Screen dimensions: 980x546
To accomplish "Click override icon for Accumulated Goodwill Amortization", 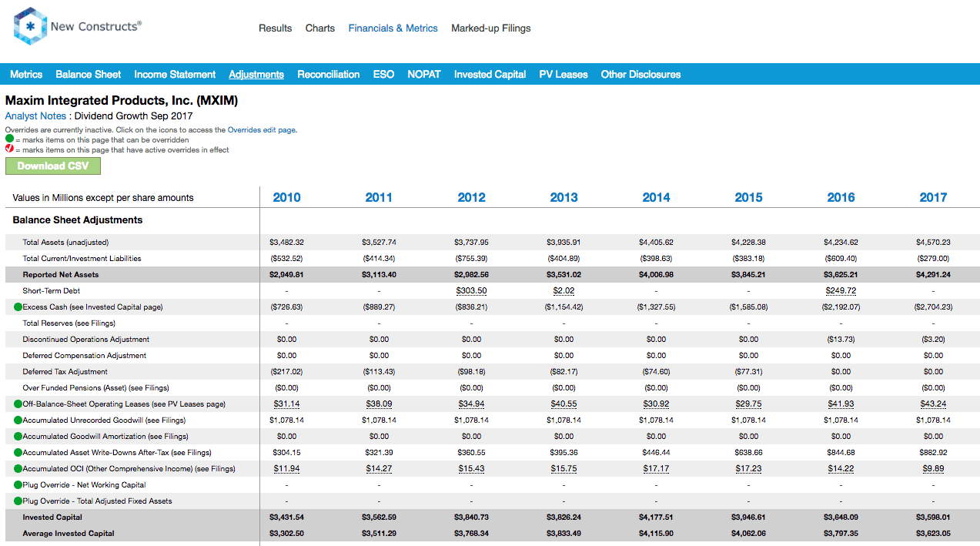I will point(18,437).
